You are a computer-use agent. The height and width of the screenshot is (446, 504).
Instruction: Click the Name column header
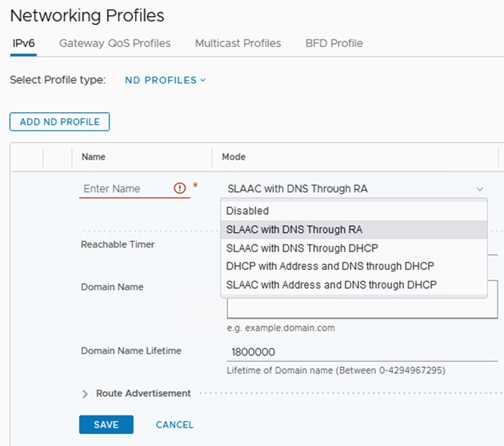93,157
